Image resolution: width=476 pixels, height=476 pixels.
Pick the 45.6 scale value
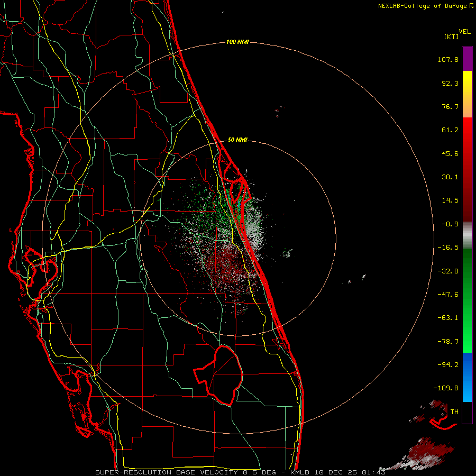(450, 153)
